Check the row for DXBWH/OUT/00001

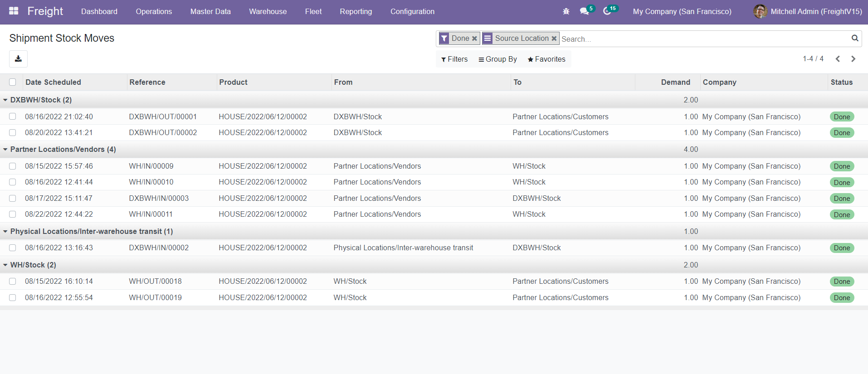pos(13,117)
